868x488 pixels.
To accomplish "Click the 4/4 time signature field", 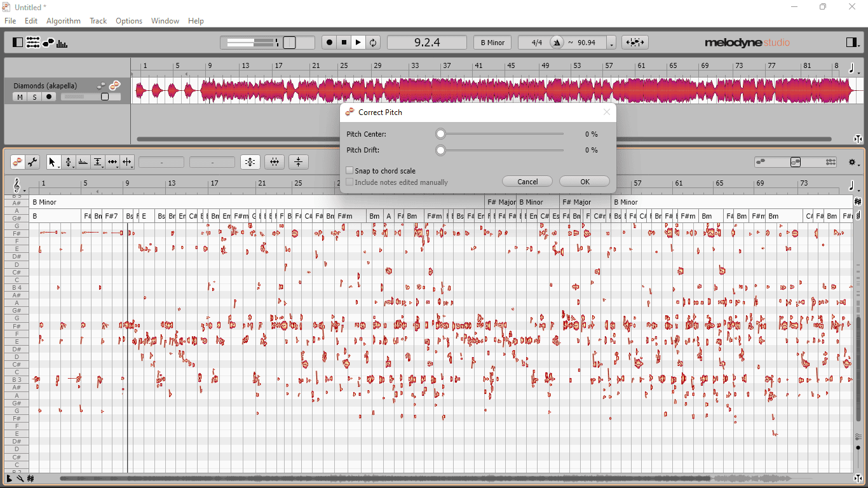I will [536, 43].
